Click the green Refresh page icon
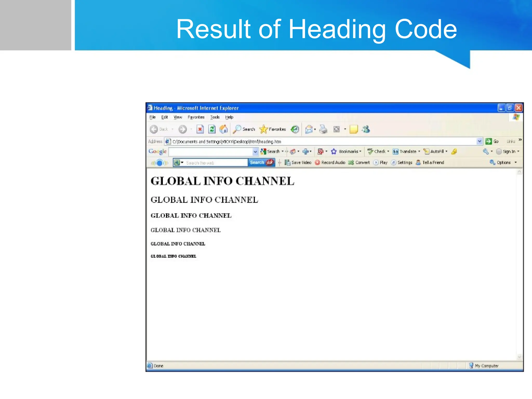The width and height of the screenshot is (532, 399). click(212, 129)
